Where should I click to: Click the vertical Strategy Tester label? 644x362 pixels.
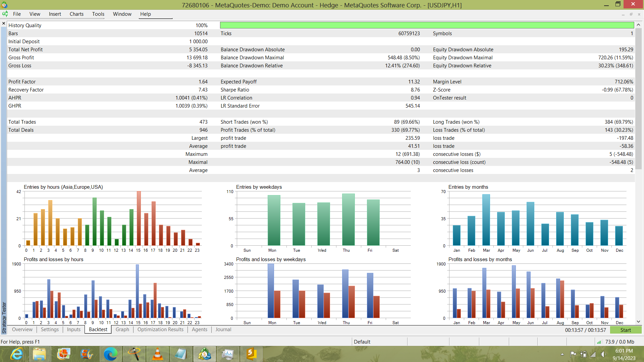click(4, 317)
